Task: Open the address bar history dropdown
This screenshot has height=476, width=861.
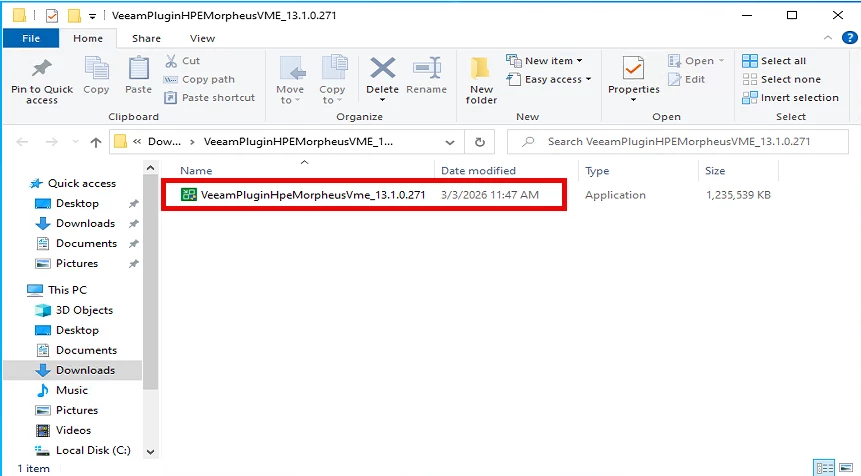Action: (450, 142)
